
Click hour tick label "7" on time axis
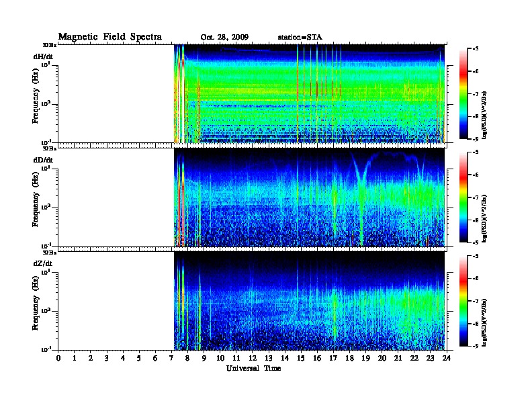pos(171,359)
